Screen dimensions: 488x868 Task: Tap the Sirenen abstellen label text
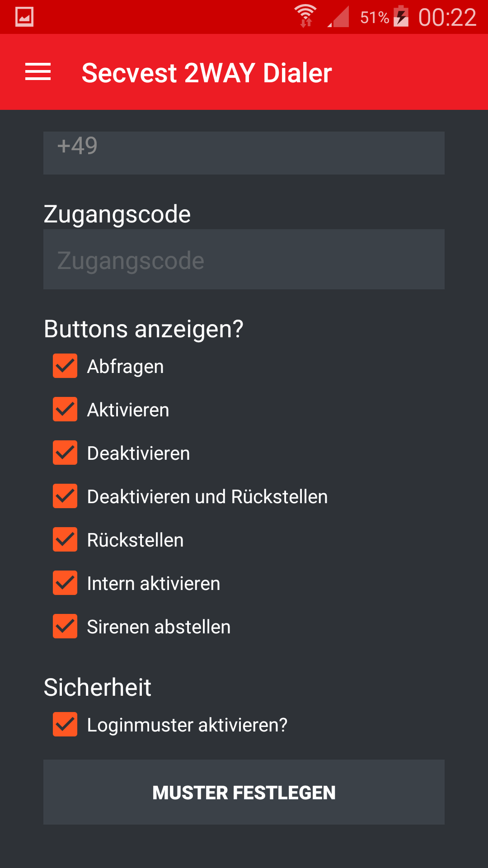pos(159,627)
